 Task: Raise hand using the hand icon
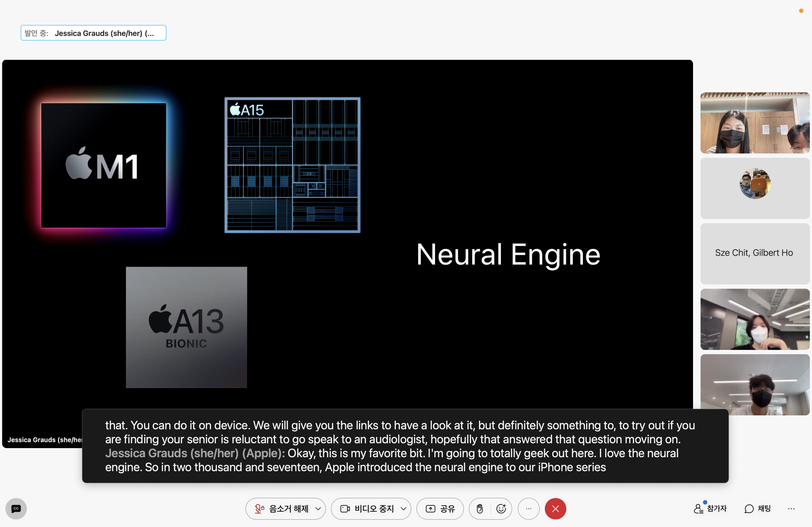coord(480,508)
